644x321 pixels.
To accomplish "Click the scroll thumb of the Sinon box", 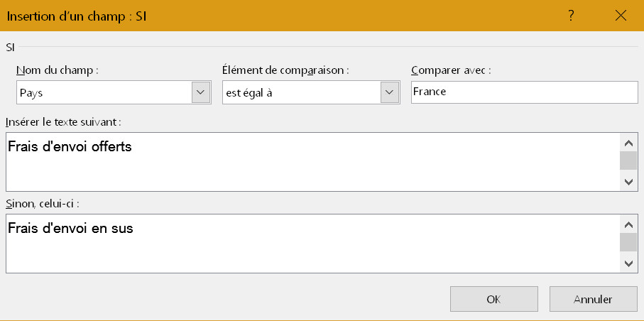I will tap(629, 242).
